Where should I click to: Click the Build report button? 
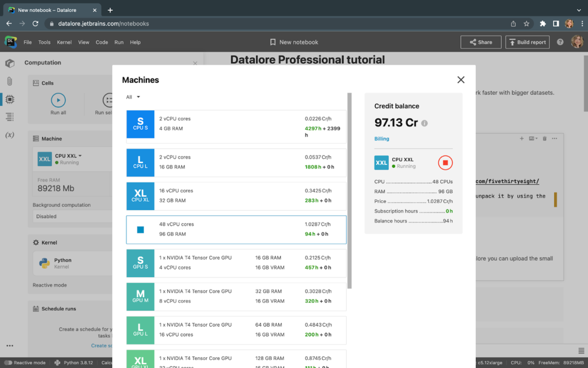[x=527, y=42]
